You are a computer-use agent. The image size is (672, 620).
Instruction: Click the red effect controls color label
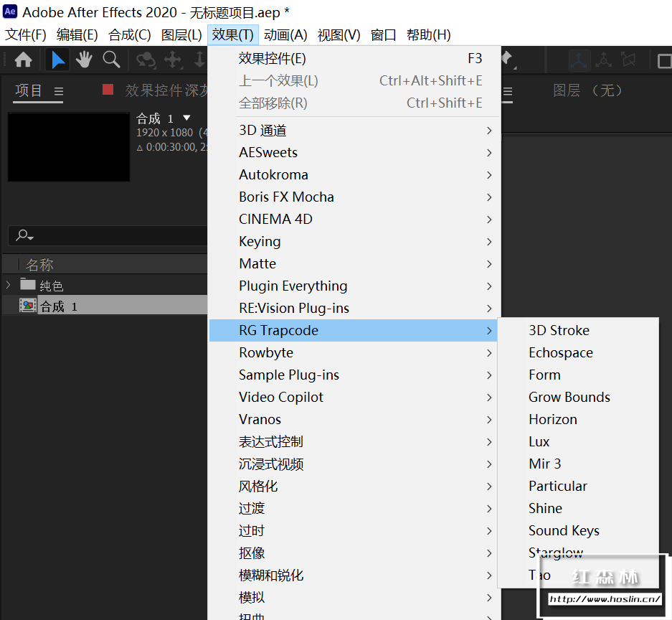(x=108, y=90)
